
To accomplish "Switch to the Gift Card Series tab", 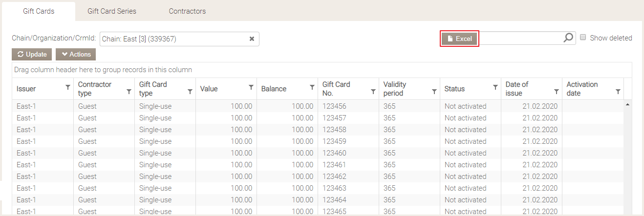I will coord(112,11).
